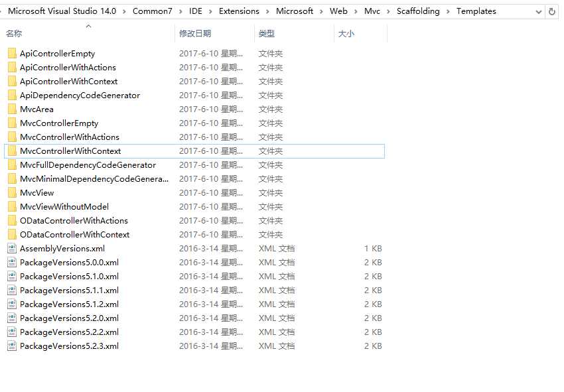The image size is (564, 392).
Task: Select the MvcControllerWithContext folder name
Action: (70, 151)
